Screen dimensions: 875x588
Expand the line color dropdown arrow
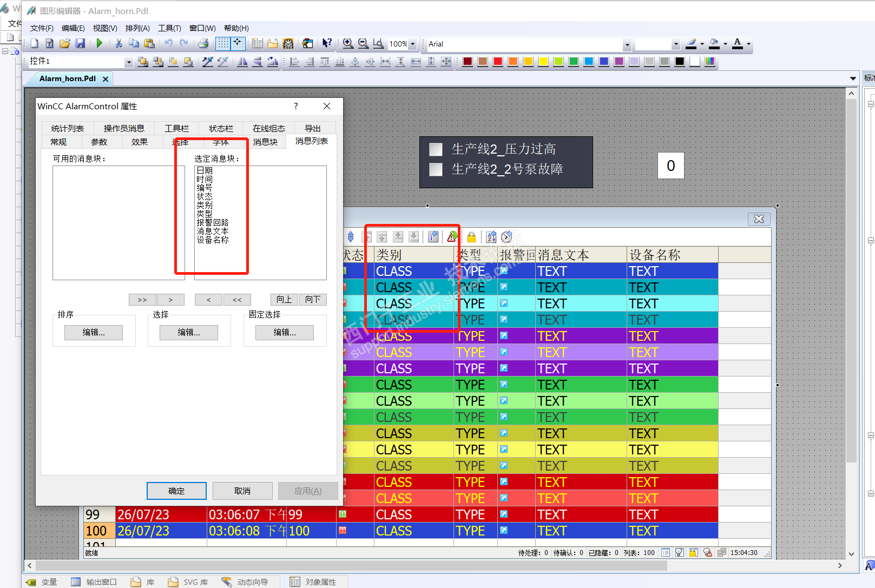pos(702,44)
